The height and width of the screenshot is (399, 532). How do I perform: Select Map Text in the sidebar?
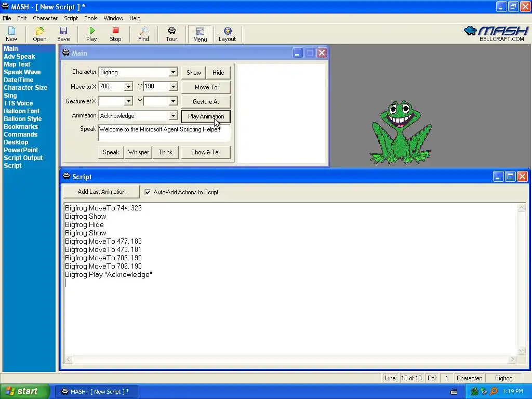[17, 64]
